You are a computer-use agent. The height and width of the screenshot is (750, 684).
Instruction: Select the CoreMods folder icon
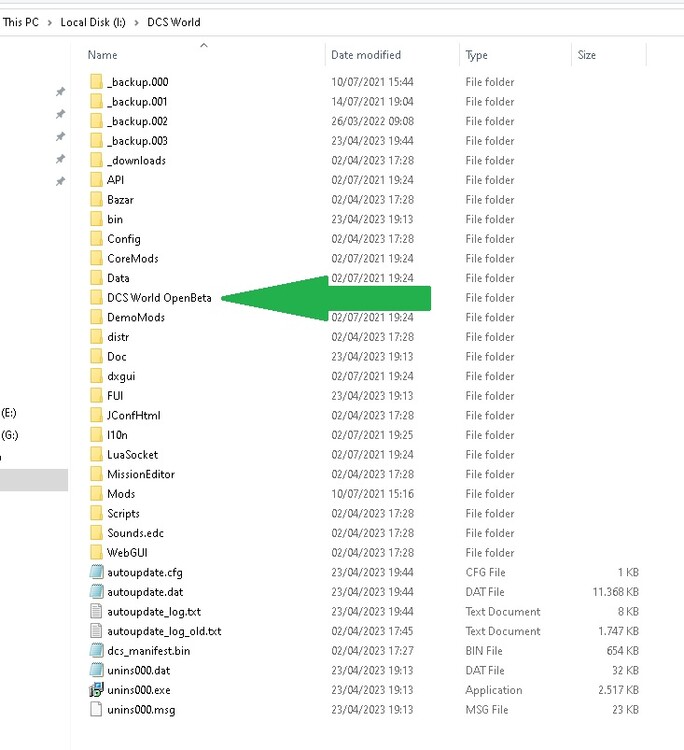coord(96,258)
